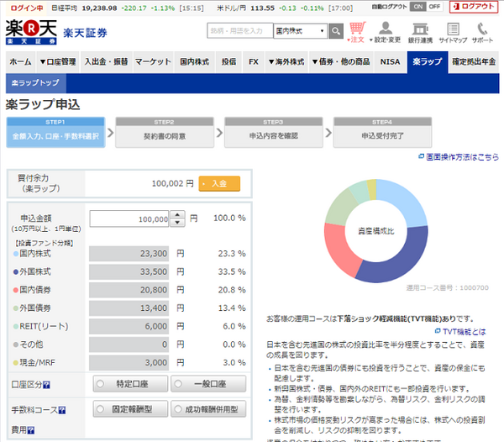Click the 申込金額 amount input field

129,219
